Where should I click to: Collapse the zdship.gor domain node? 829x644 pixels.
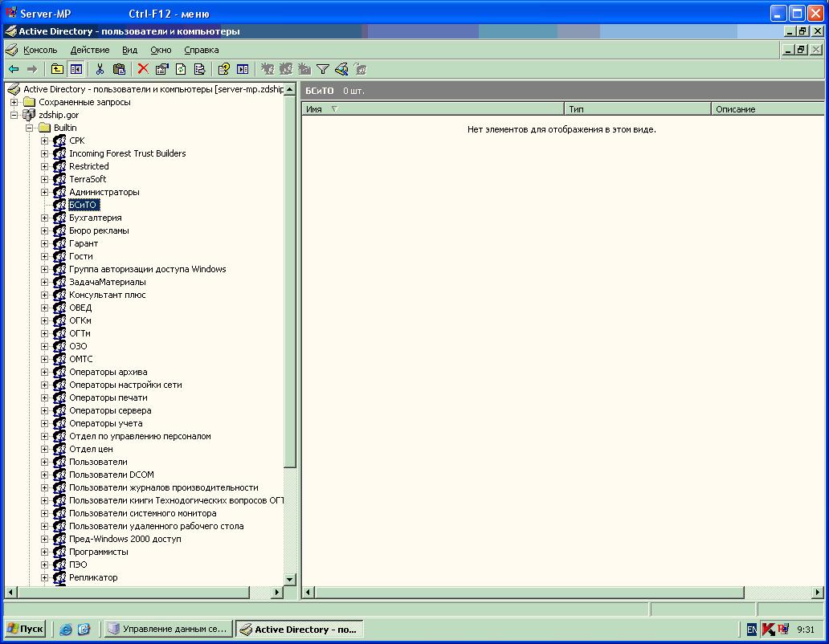point(14,115)
